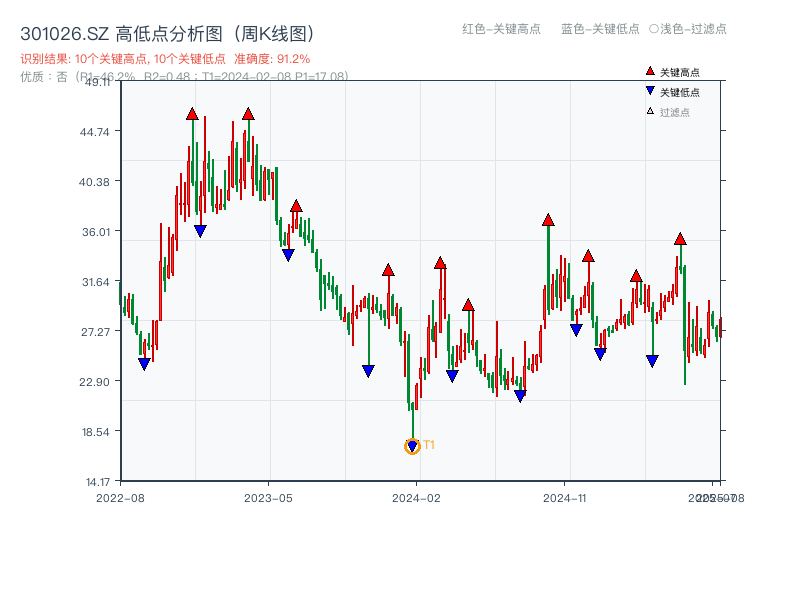This screenshot has width=800, height=600.
Task: Toggle the 关键高点 legend entry
Action: point(680,70)
